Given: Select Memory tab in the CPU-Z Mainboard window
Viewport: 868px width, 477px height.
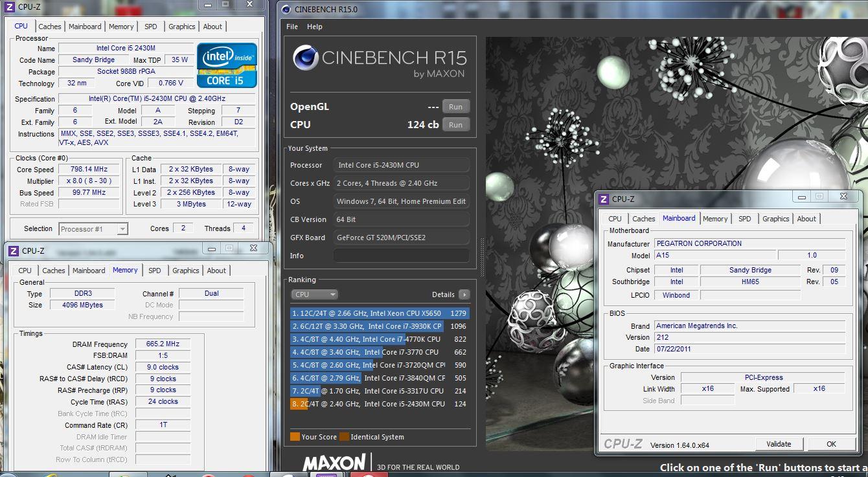Looking at the screenshot, I should coord(715,219).
